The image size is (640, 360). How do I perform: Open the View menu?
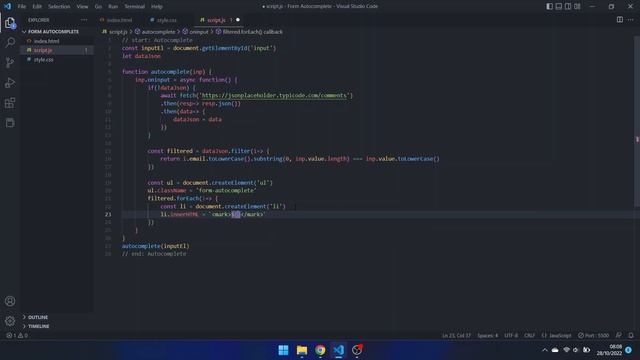[82, 7]
